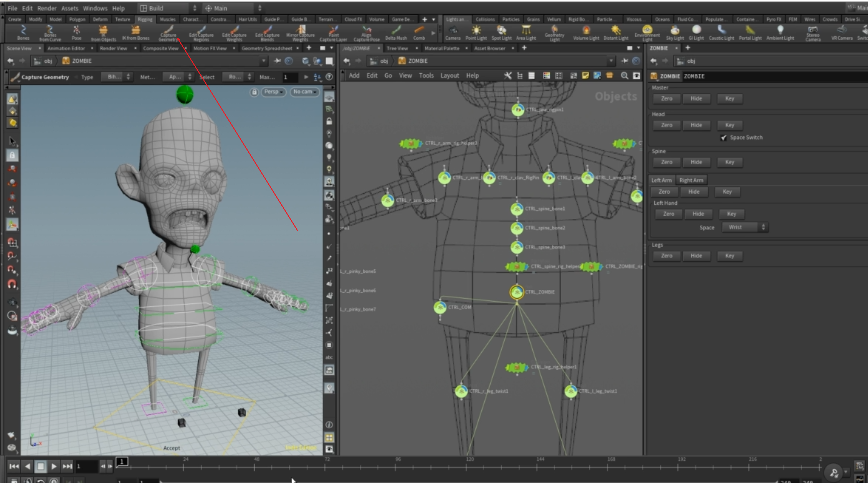Viewport: 868px width, 483px height.
Task: Switch to the Right Arm tab
Action: click(x=691, y=180)
